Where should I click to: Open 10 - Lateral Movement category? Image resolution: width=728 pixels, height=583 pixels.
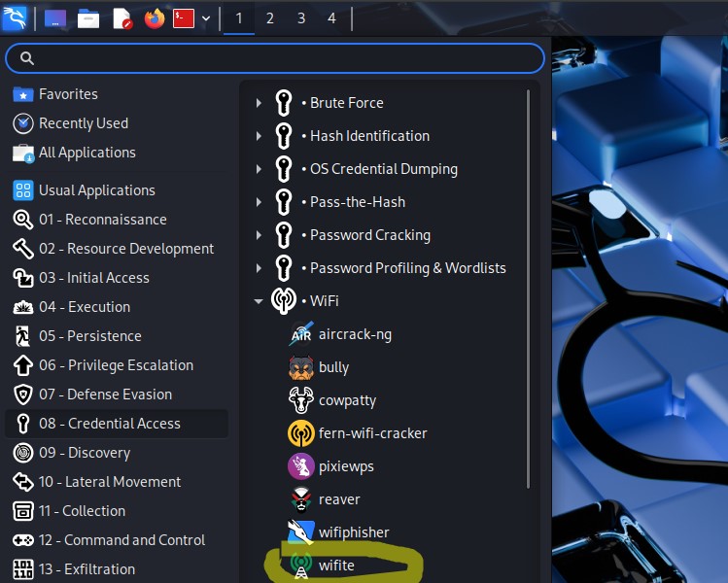tap(116, 482)
